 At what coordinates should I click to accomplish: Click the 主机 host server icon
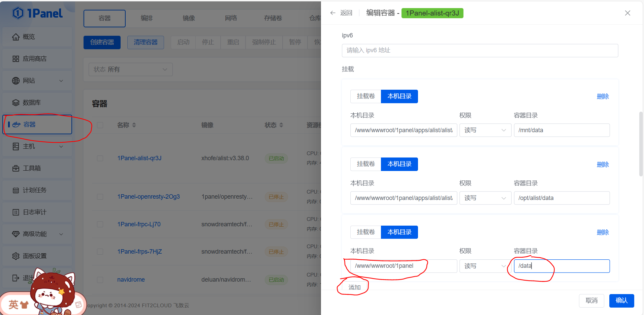16,146
